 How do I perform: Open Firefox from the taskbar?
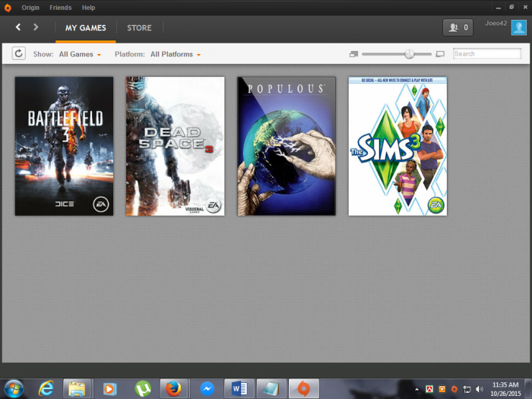pyautogui.click(x=174, y=389)
